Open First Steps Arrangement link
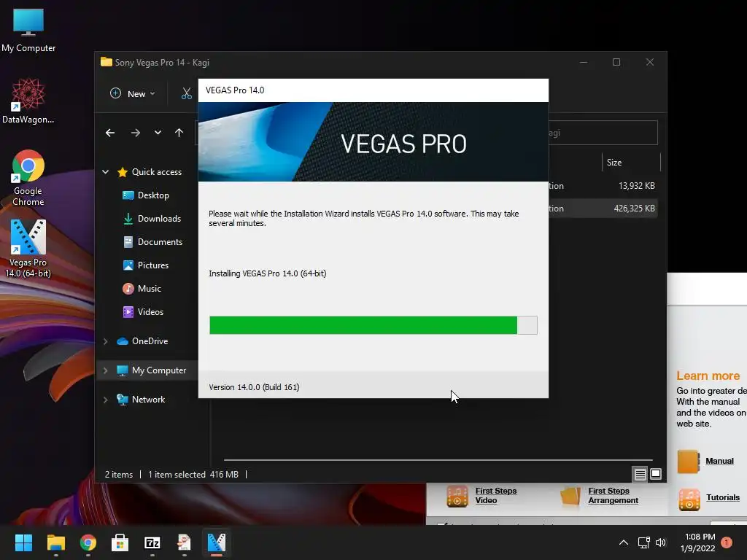Image resolution: width=747 pixels, height=560 pixels. (613, 496)
